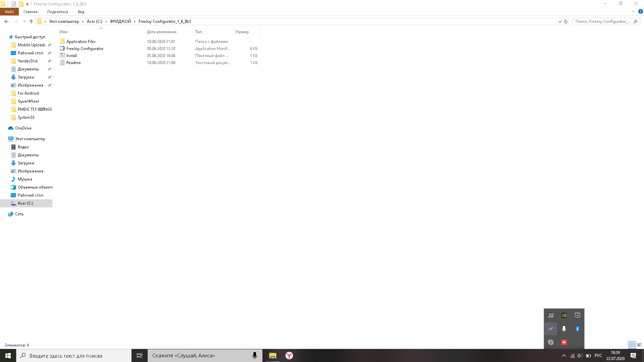The width and height of the screenshot is (644, 362).
Task: Go up one folder level arrow
Action: tap(31, 21)
